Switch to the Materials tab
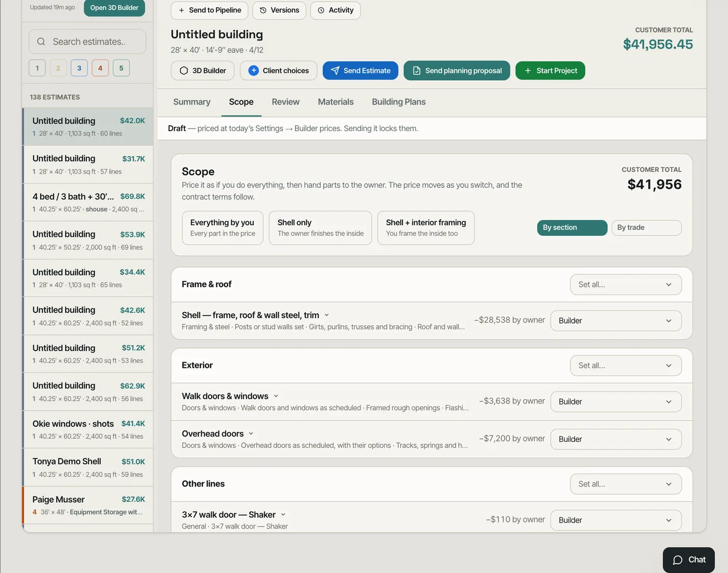This screenshot has height=573, width=728. tap(336, 102)
